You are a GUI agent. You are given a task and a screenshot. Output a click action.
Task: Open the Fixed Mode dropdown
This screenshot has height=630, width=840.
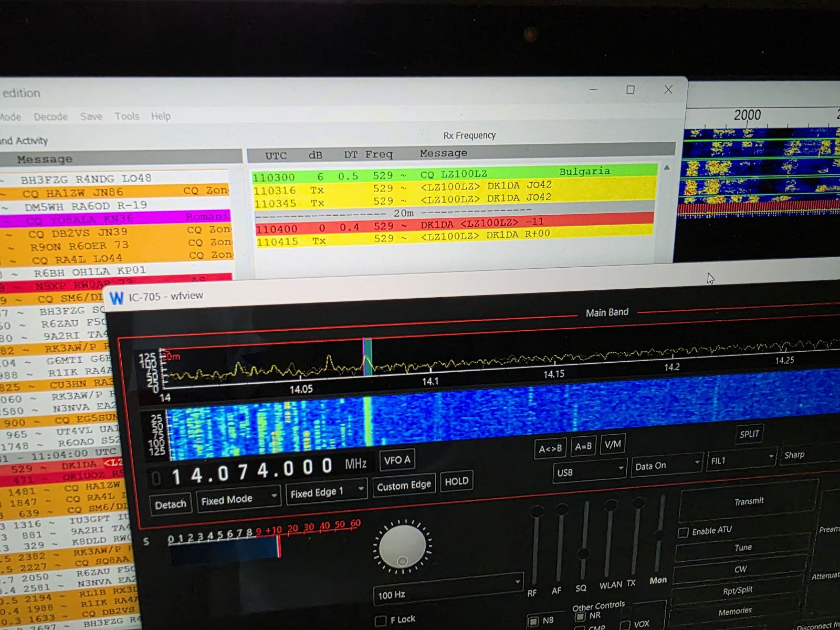238,499
